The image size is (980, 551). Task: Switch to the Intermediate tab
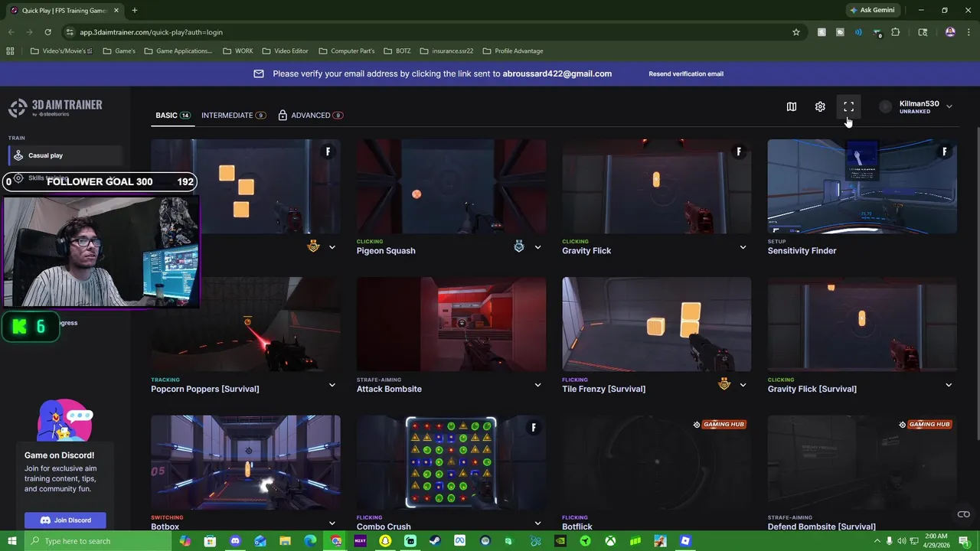tap(234, 115)
